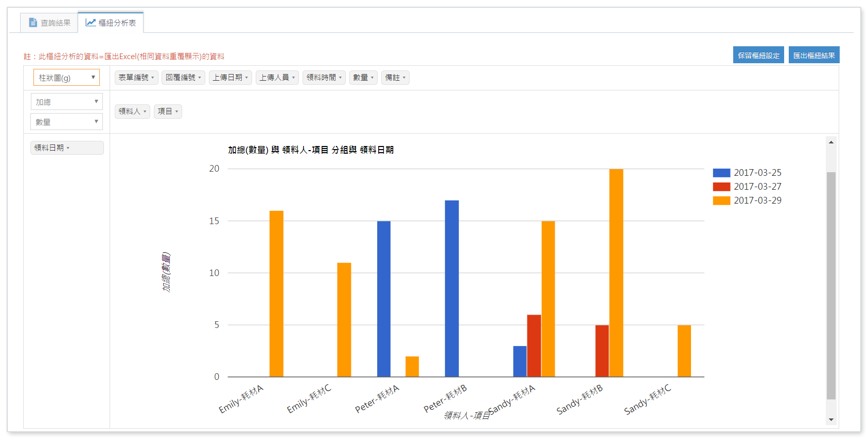Open the 柱狀圖(g) chart type dropdown

[x=66, y=78]
